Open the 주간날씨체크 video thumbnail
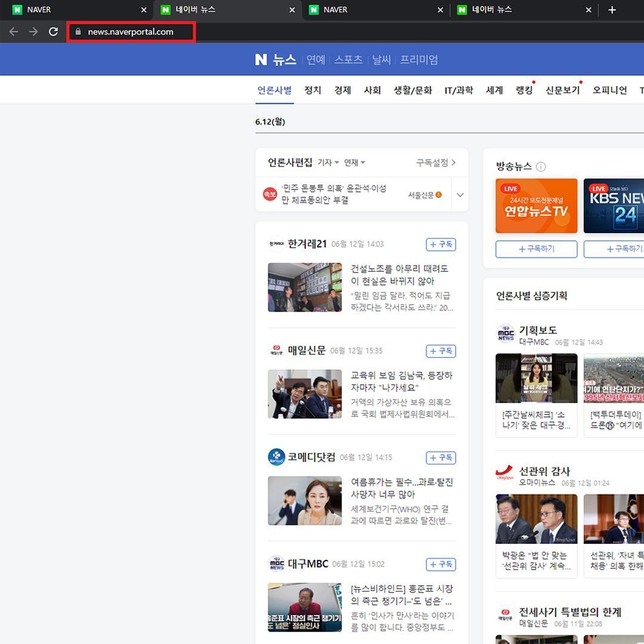This screenshot has width=644, height=644. pyautogui.click(x=537, y=378)
